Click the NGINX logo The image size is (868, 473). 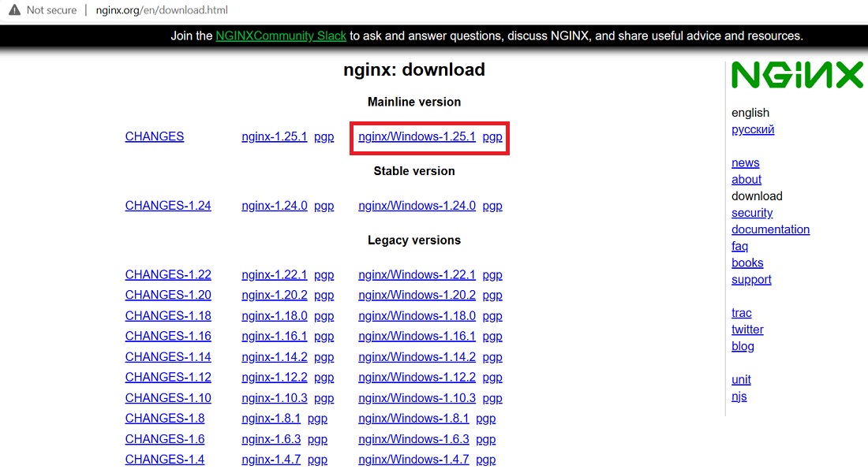(x=797, y=76)
